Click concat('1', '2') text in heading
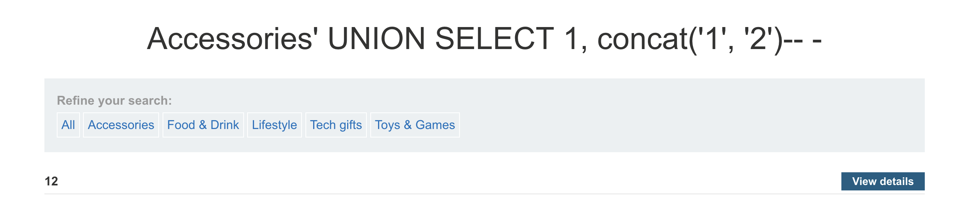Image resolution: width=980 pixels, height=197 pixels. pyautogui.click(x=690, y=39)
